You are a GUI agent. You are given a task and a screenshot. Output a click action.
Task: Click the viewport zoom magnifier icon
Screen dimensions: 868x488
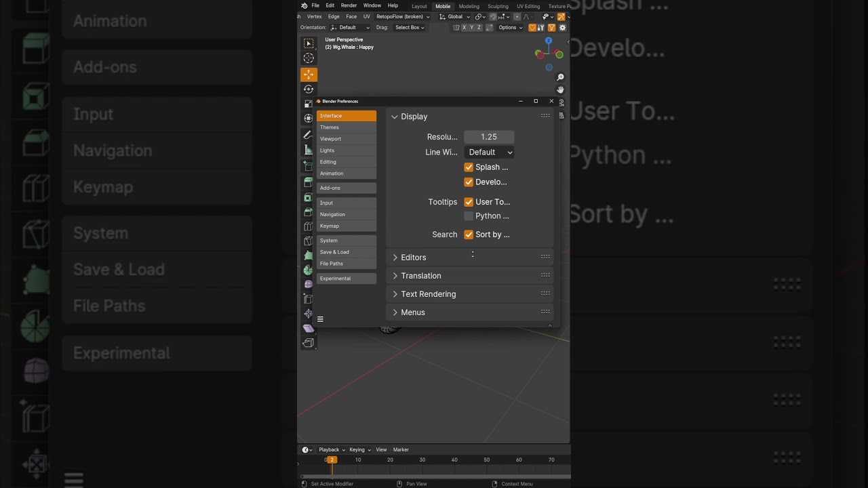[560, 77]
